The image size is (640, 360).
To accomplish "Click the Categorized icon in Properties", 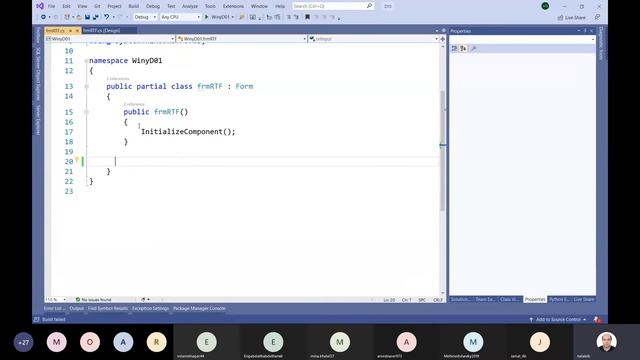I will coord(455,49).
